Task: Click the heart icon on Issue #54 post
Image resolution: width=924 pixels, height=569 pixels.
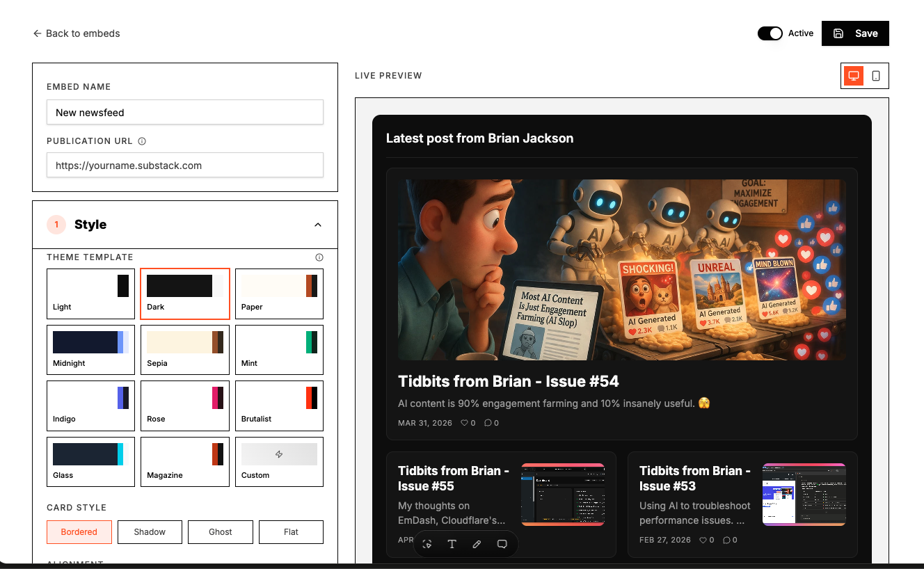Action: (464, 423)
